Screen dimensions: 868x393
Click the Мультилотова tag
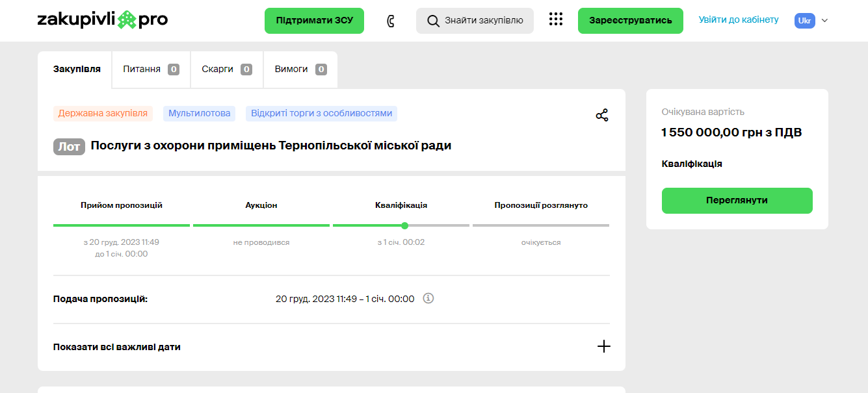pos(200,114)
